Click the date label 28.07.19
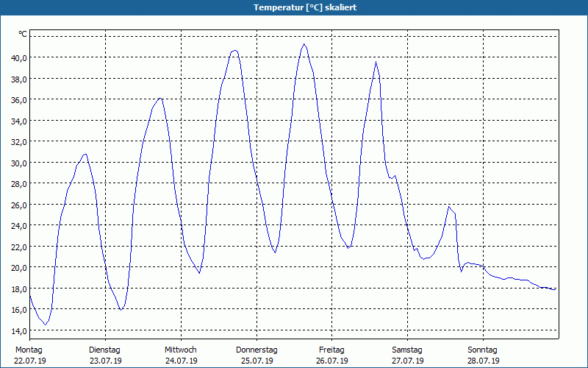The height and width of the screenshot is (368, 588). click(483, 361)
